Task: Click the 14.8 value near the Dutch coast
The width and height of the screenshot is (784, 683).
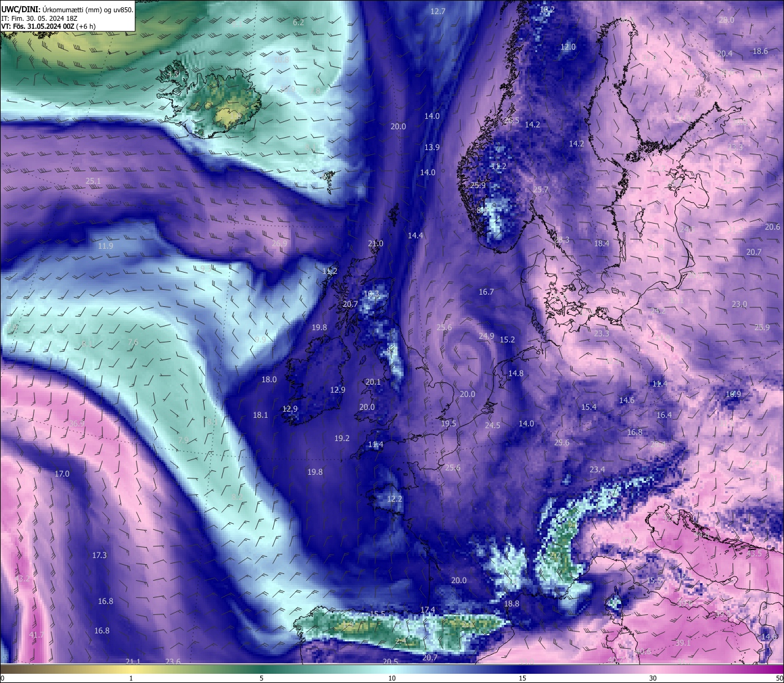Action: coord(516,374)
